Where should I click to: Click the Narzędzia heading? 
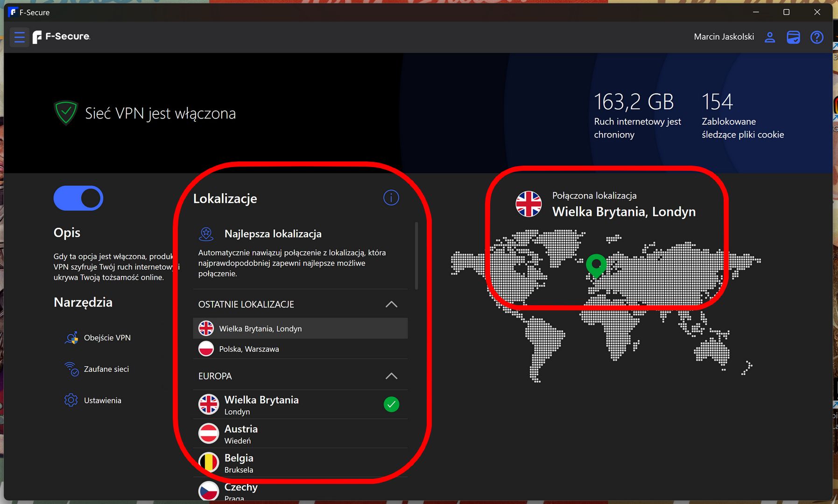coord(83,302)
